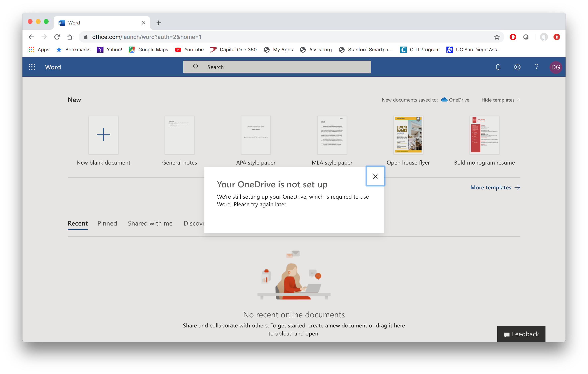Click the Word title in header

click(53, 67)
